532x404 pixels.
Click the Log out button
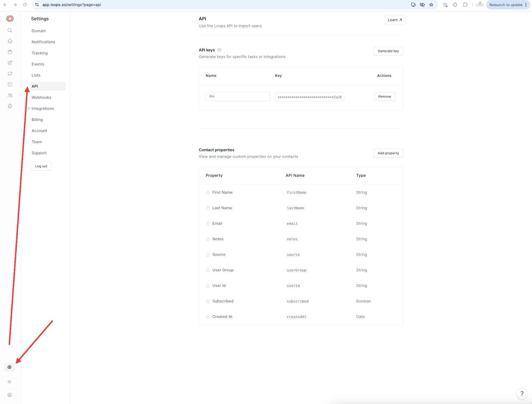[41, 166]
